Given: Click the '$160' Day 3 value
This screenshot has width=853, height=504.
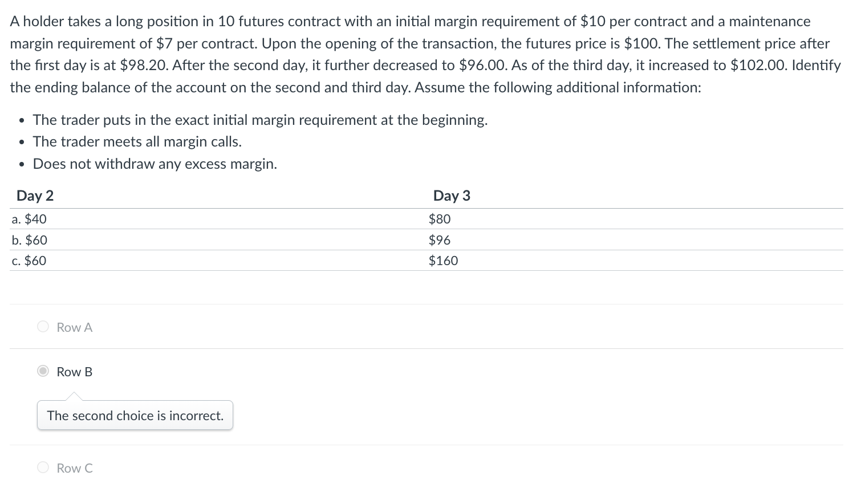Looking at the screenshot, I should [443, 261].
